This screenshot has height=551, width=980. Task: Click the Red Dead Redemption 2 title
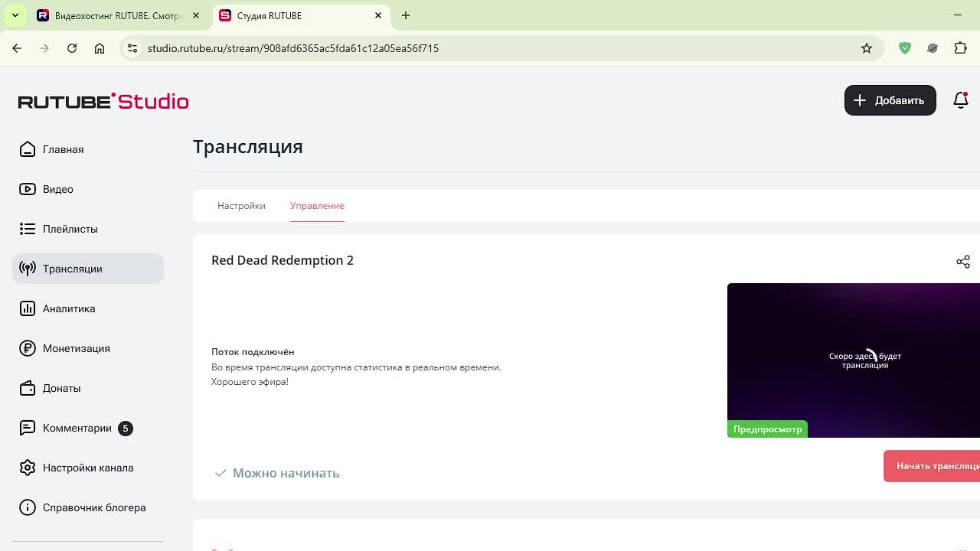pyautogui.click(x=283, y=260)
